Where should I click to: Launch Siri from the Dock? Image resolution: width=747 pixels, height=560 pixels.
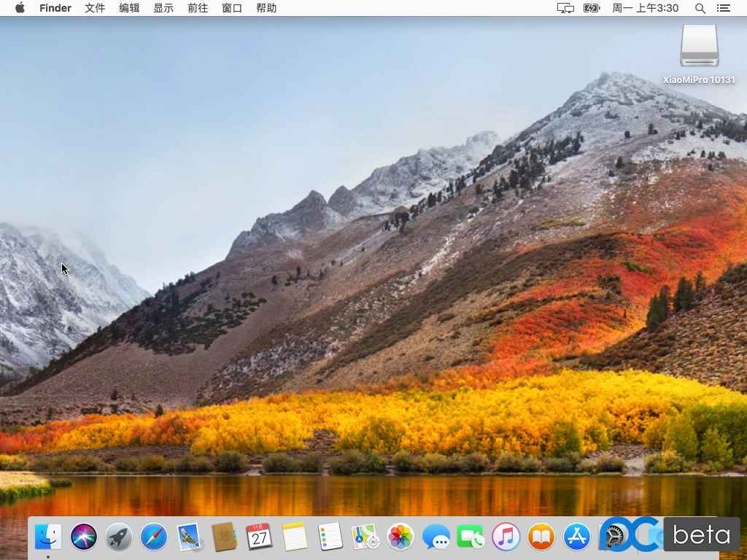pyautogui.click(x=84, y=537)
